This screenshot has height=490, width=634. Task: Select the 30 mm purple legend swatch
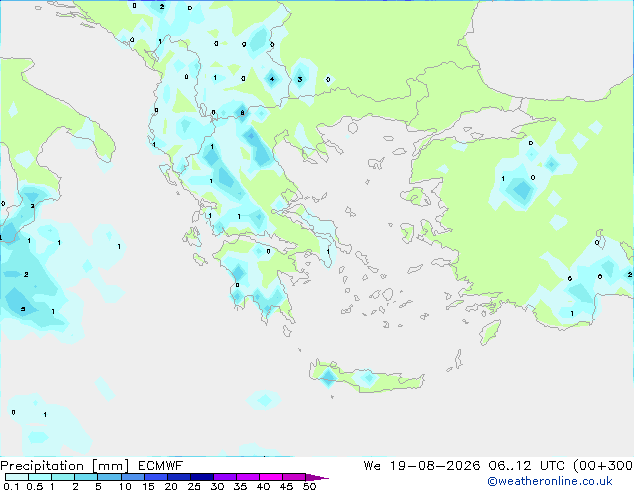[225, 477]
